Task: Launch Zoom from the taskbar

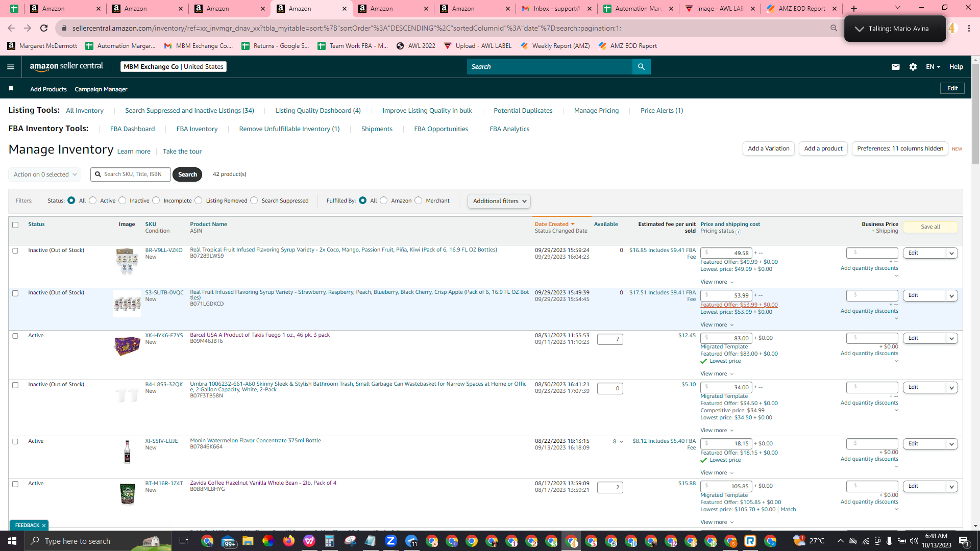Action: (x=391, y=541)
